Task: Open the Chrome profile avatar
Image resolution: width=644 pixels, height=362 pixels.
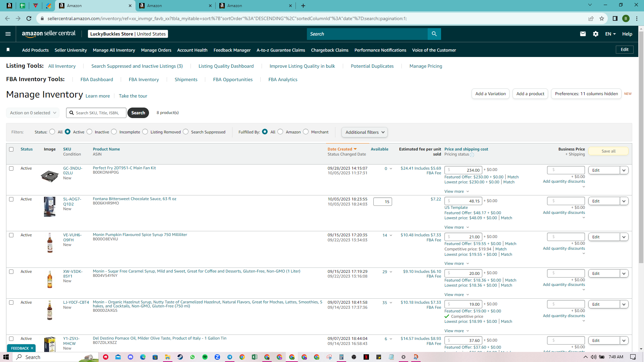Action: 626,18
